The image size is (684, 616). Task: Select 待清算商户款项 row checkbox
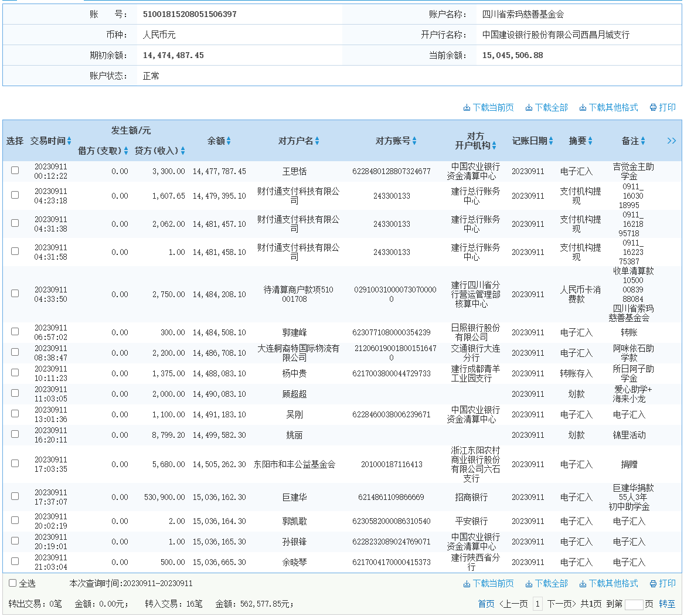15,294
